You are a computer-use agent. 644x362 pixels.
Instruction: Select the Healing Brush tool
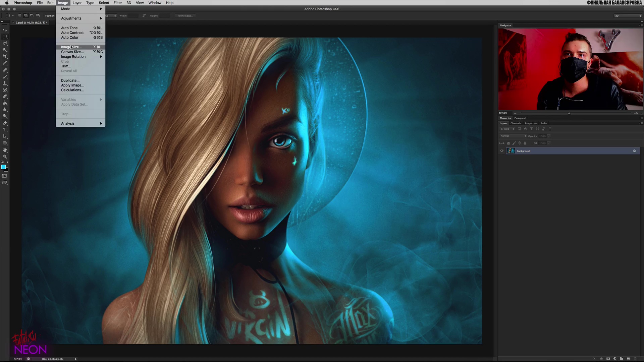[5, 70]
